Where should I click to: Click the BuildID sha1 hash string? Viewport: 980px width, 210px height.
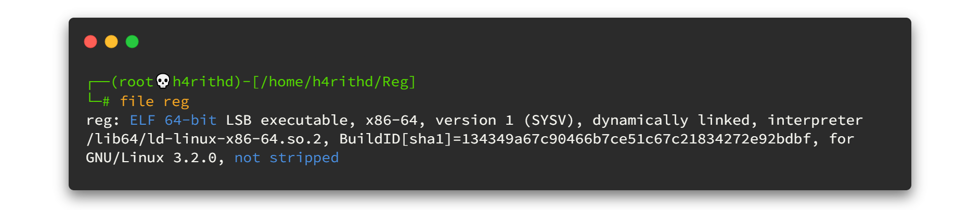pos(636,139)
